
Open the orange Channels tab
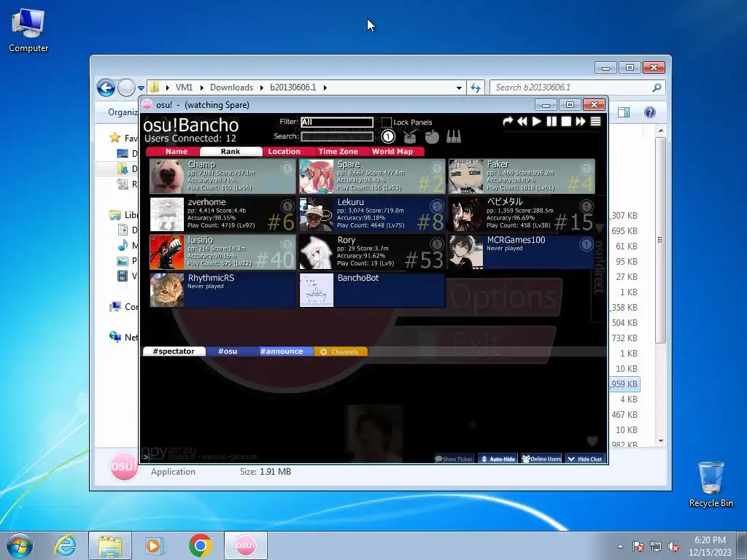[340, 351]
